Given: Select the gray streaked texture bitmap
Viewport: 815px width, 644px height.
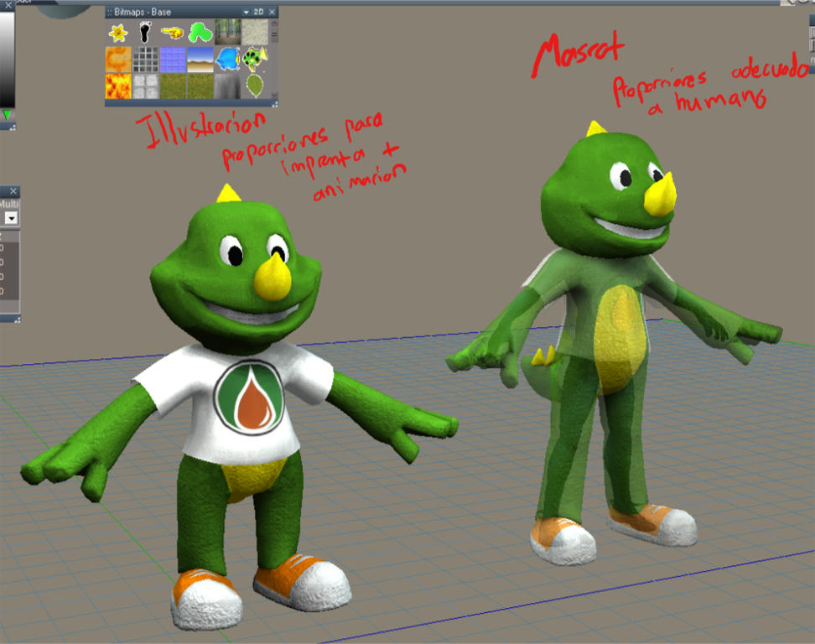Looking at the screenshot, I should (x=227, y=86).
